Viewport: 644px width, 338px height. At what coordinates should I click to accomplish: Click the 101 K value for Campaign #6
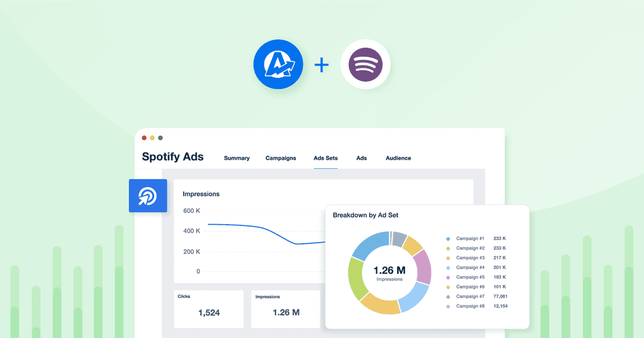tap(500, 287)
